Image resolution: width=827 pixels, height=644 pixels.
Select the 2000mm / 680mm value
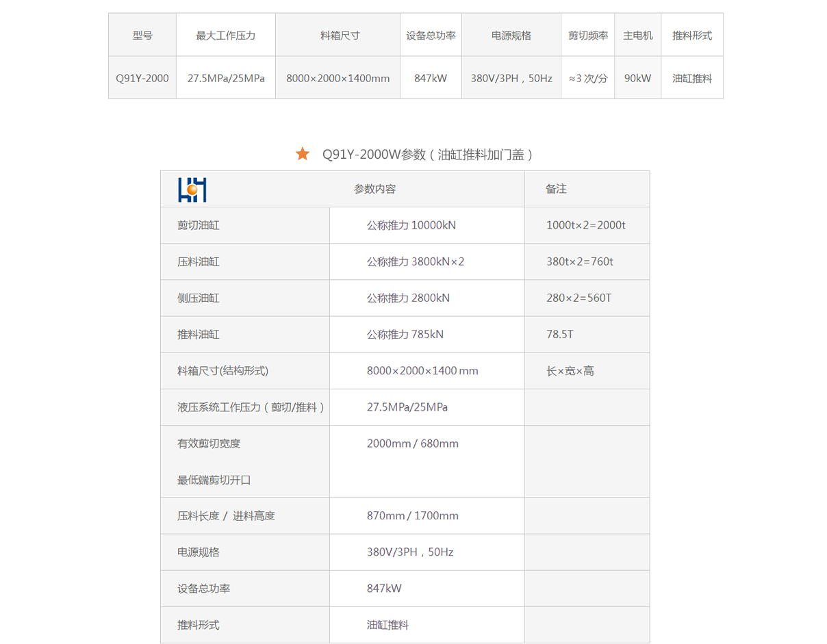click(x=412, y=443)
